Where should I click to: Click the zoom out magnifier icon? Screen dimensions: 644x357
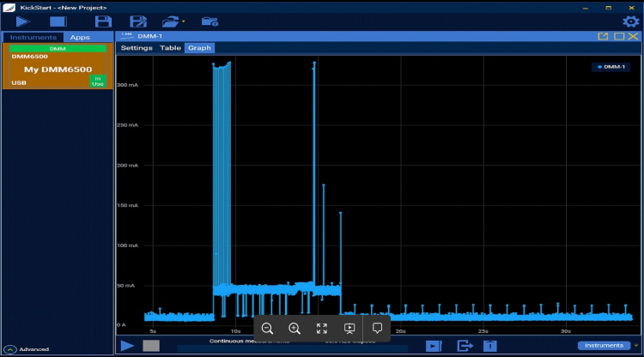pyautogui.click(x=267, y=328)
